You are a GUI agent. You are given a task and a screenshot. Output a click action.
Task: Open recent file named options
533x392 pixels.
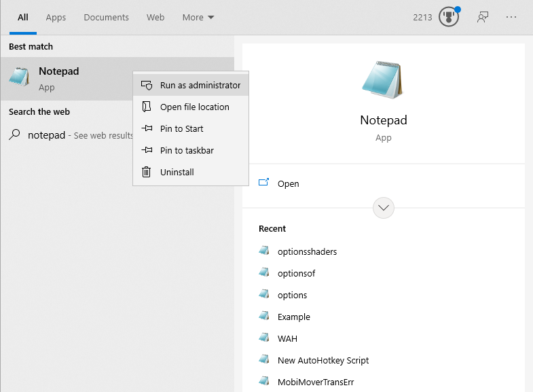[293, 295]
